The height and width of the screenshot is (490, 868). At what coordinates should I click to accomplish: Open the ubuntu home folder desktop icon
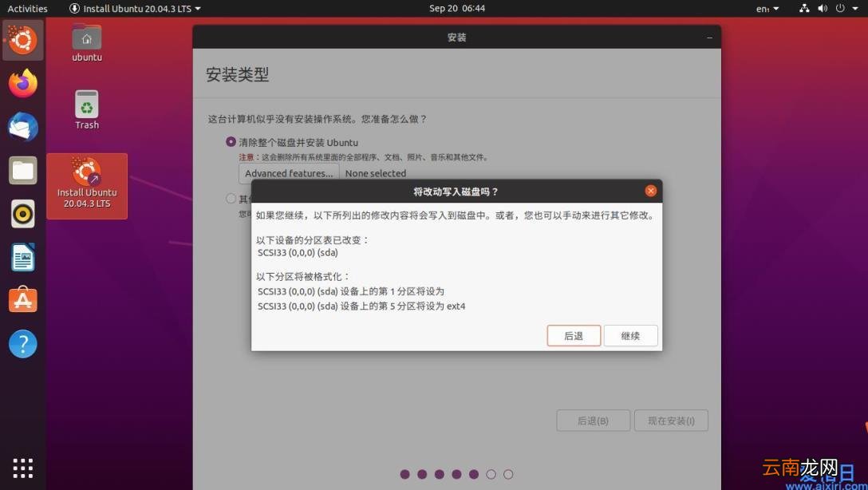point(87,42)
